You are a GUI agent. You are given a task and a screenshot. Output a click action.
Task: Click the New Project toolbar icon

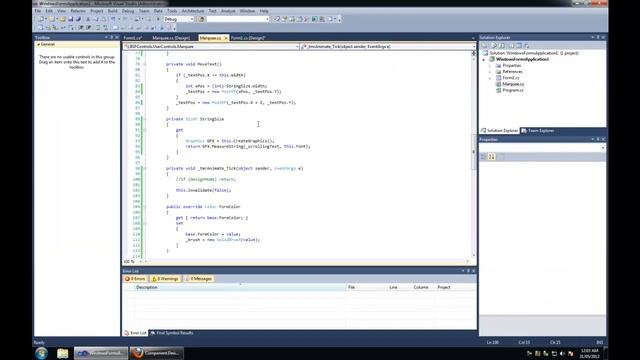[41, 19]
